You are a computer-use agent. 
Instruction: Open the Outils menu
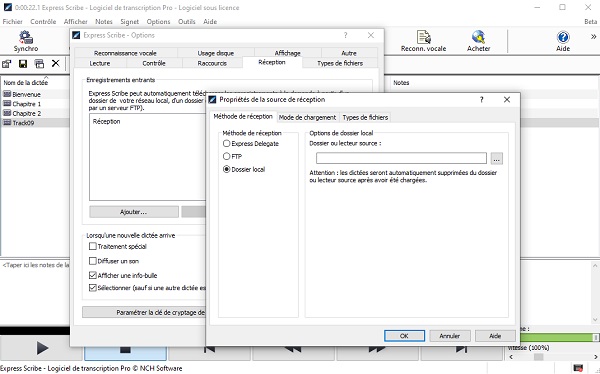click(x=186, y=22)
